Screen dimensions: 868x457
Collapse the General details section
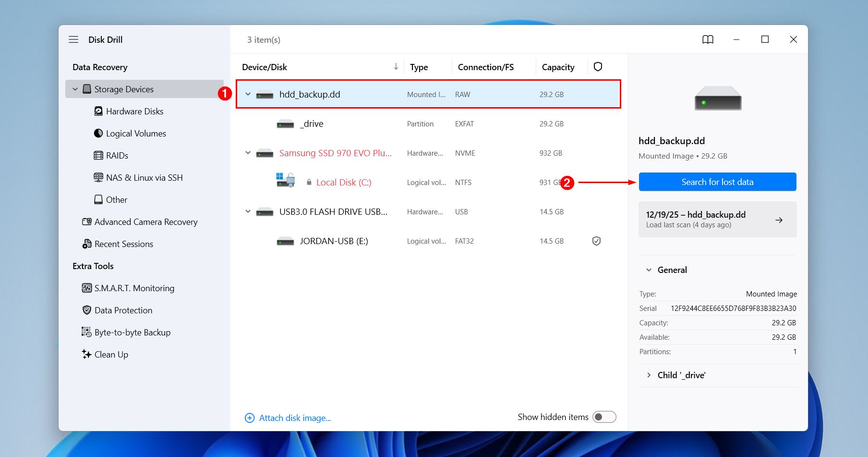[x=649, y=270]
